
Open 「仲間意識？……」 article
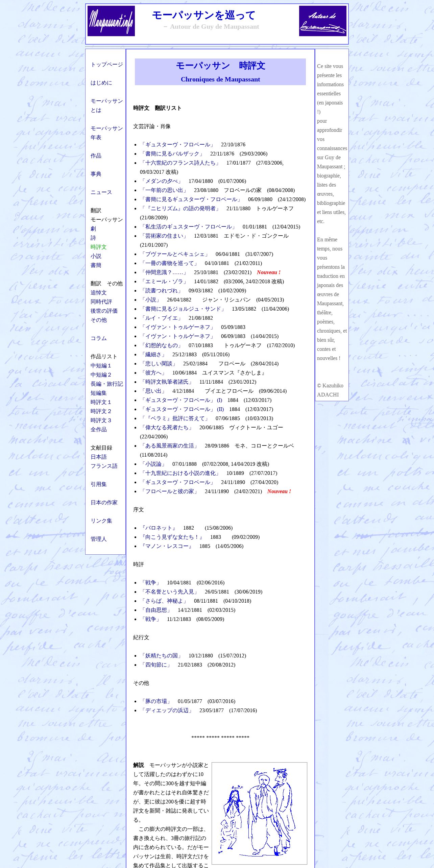pyautogui.click(x=164, y=272)
